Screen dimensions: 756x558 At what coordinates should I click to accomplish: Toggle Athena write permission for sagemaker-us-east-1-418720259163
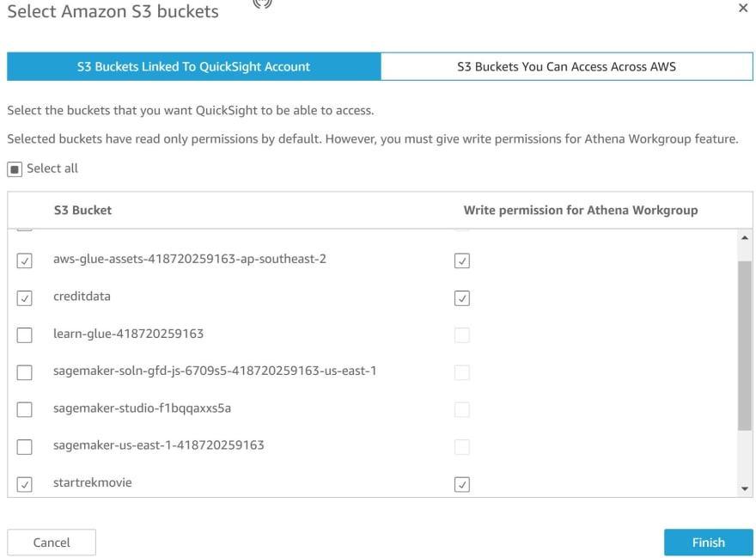click(462, 446)
